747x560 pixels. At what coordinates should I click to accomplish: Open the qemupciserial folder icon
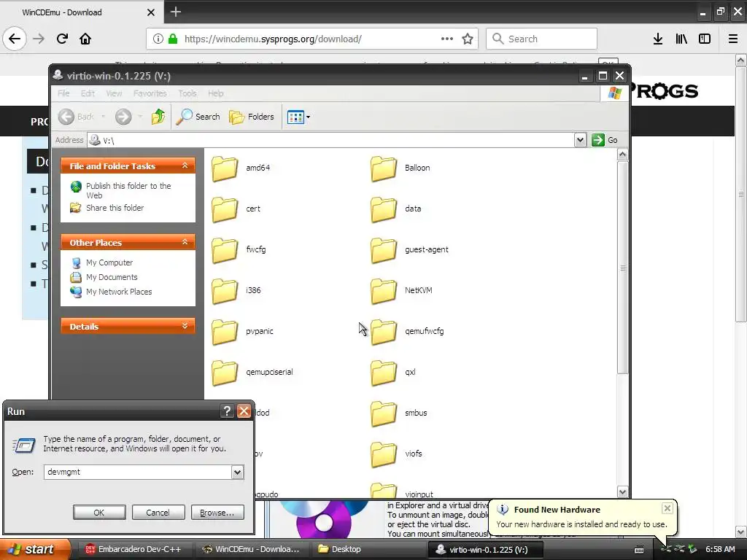(x=225, y=373)
